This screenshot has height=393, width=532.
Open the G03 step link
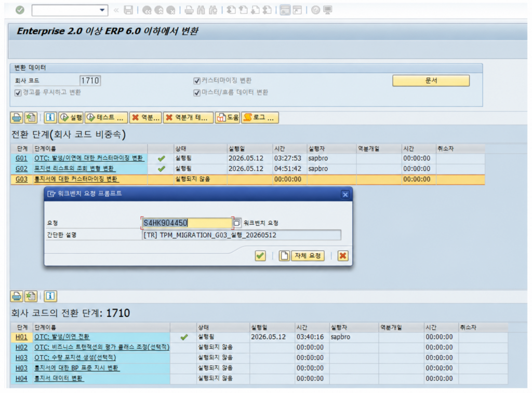(x=21, y=179)
